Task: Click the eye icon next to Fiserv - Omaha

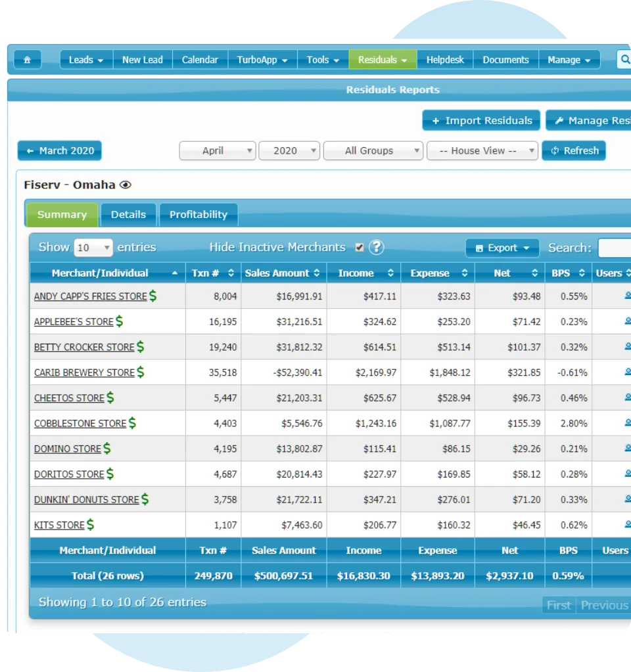Action: tap(125, 185)
